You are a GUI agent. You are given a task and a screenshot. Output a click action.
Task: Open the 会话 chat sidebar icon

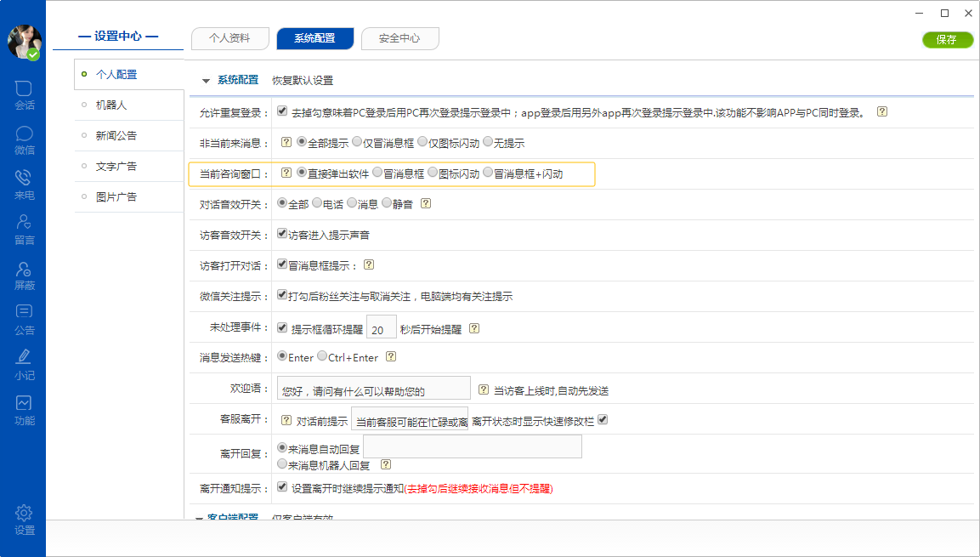coord(24,88)
